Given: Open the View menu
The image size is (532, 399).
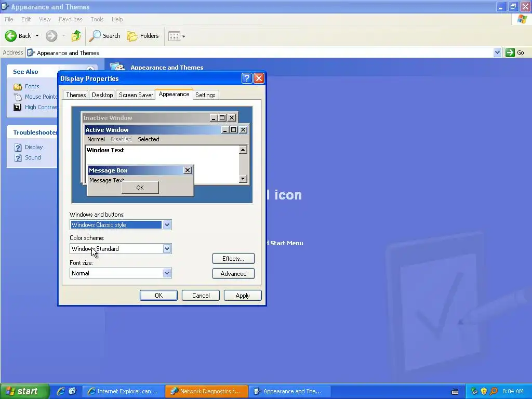Looking at the screenshot, I should coord(45,19).
